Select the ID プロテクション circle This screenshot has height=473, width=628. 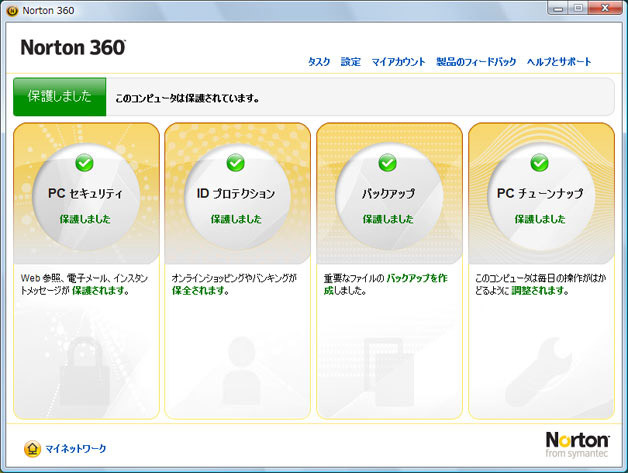click(237, 197)
